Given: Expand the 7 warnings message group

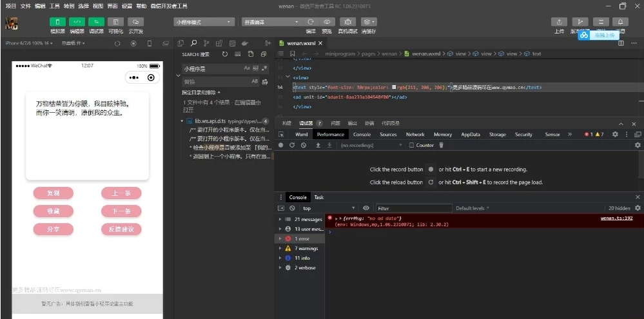Looking at the screenshot, I should [x=279, y=248].
